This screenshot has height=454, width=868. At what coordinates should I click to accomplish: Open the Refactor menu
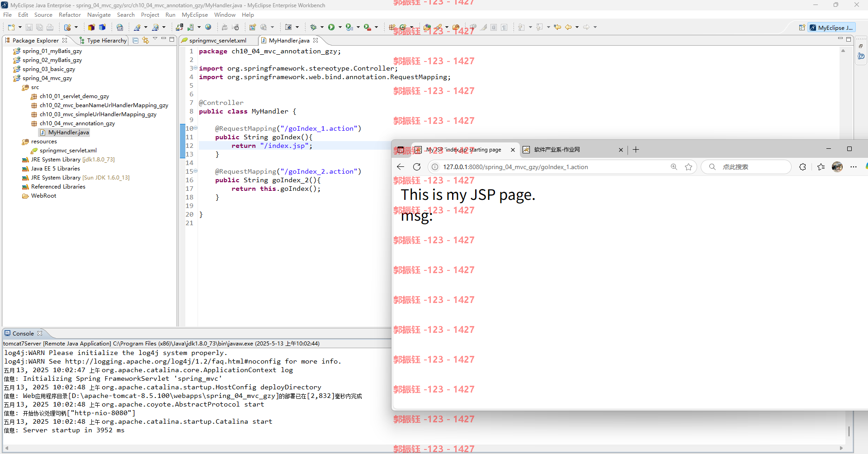[70, 14]
